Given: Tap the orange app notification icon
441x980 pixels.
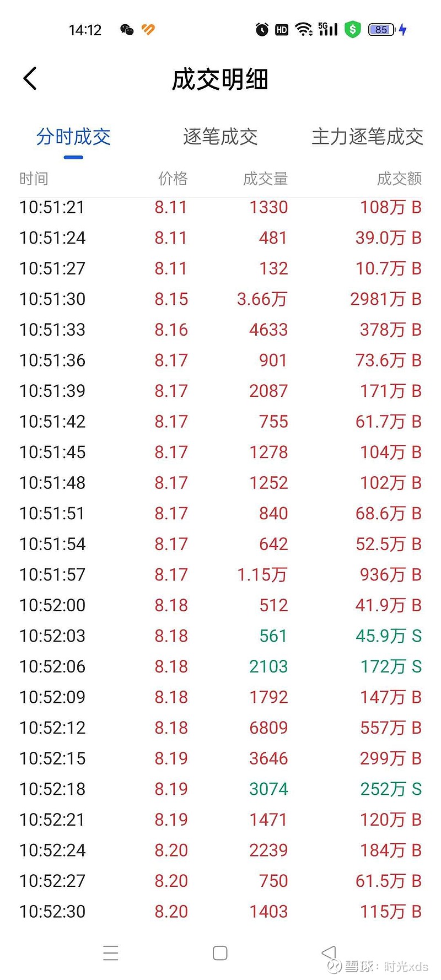Looking at the screenshot, I should (148, 30).
